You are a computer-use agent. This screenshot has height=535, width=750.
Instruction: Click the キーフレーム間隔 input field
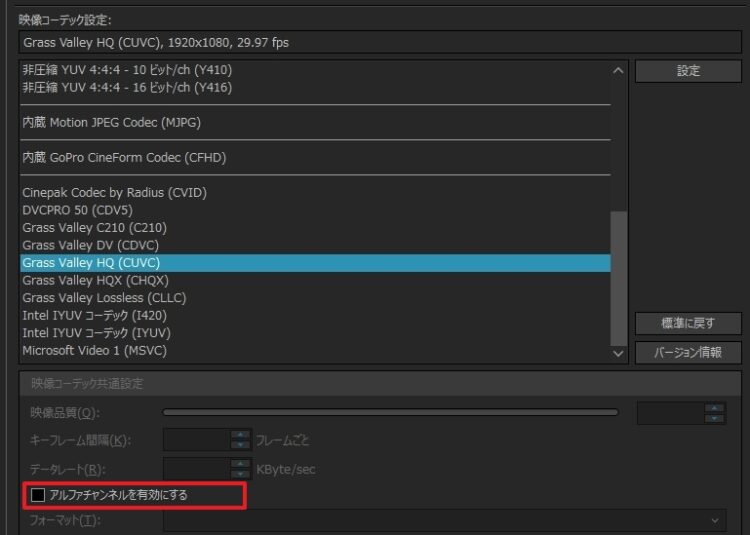(197, 440)
